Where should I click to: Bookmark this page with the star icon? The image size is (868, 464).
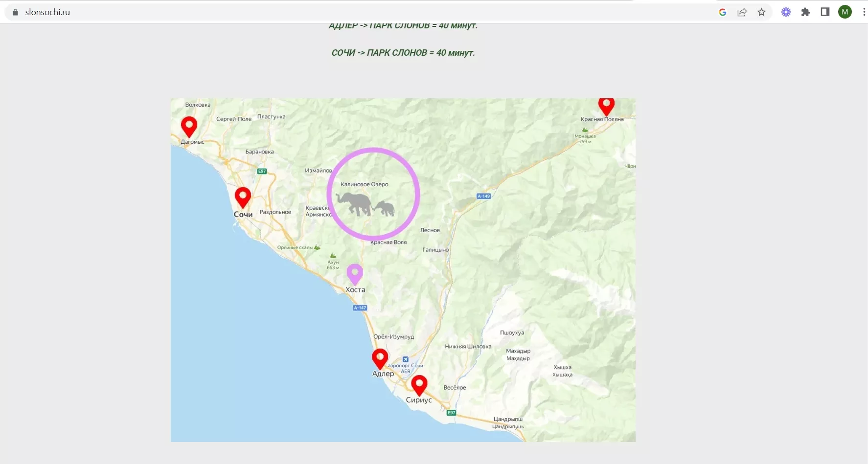point(761,12)
